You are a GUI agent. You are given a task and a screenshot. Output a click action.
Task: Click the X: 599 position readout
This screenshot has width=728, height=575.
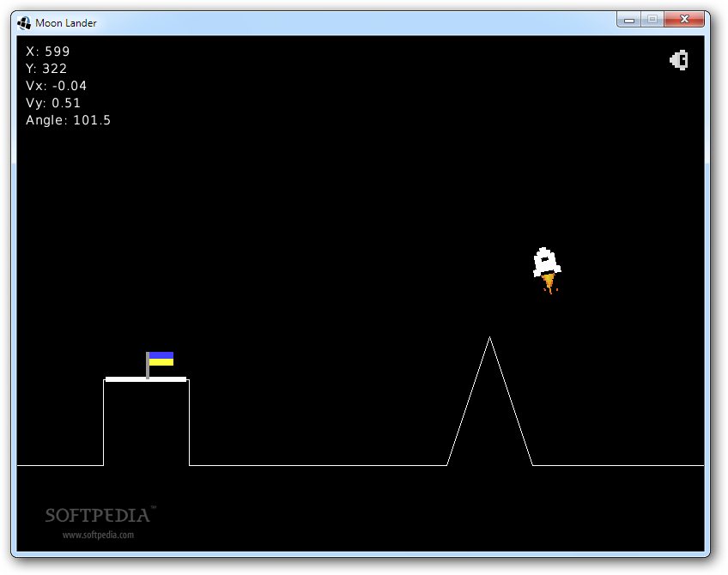[x=48, y=51]
